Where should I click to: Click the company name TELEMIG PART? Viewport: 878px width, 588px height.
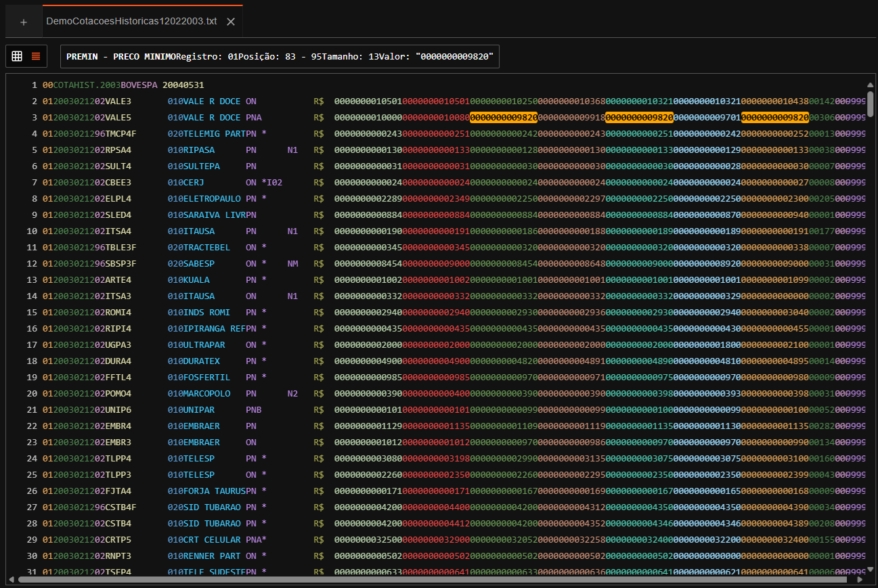(215, 134)
